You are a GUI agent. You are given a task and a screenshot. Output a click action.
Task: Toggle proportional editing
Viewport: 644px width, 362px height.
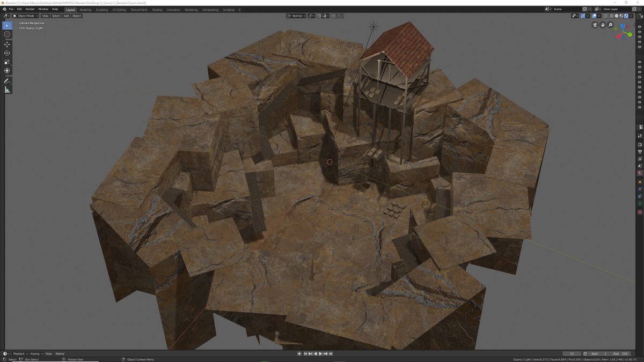pyautogui.click(x=333, y=16)
